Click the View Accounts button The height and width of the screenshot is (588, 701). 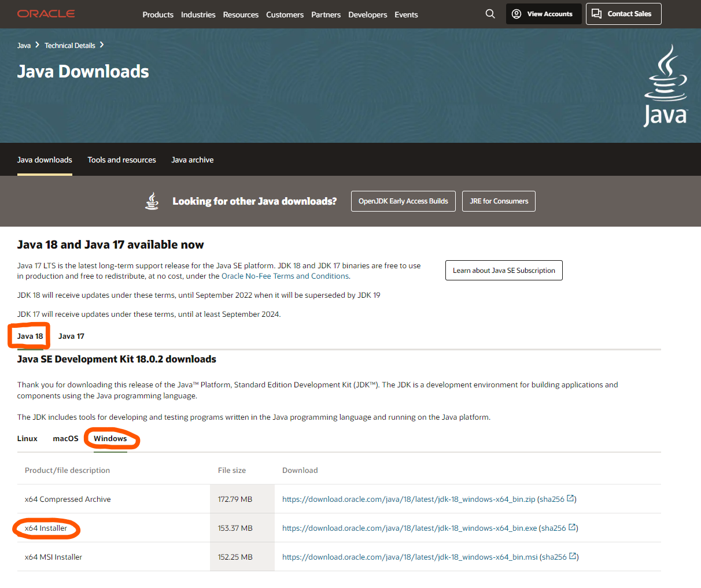[543, 14]
